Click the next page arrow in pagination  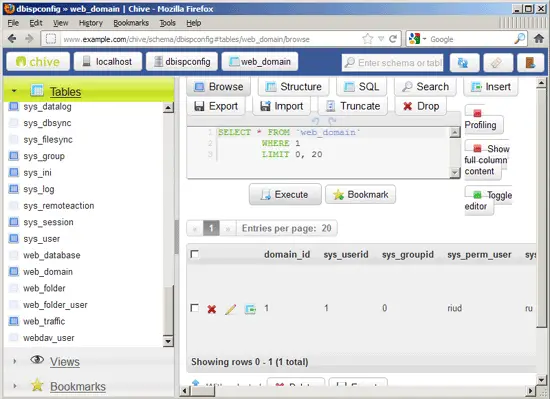(228, 229)
